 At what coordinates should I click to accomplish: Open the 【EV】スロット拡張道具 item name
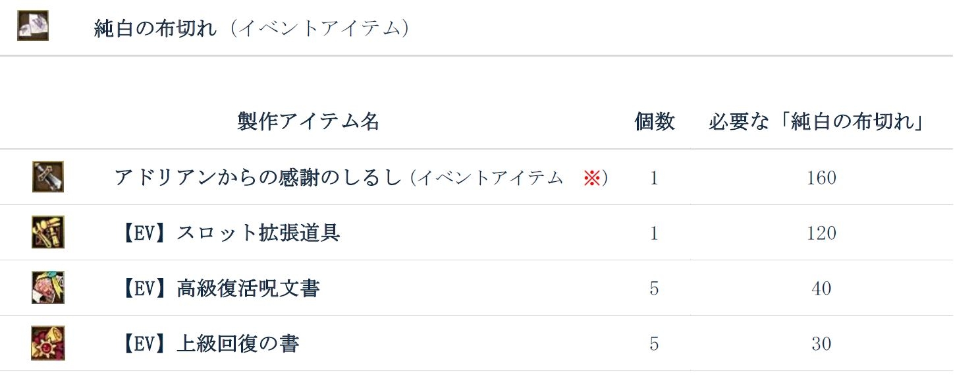(230, 233)
